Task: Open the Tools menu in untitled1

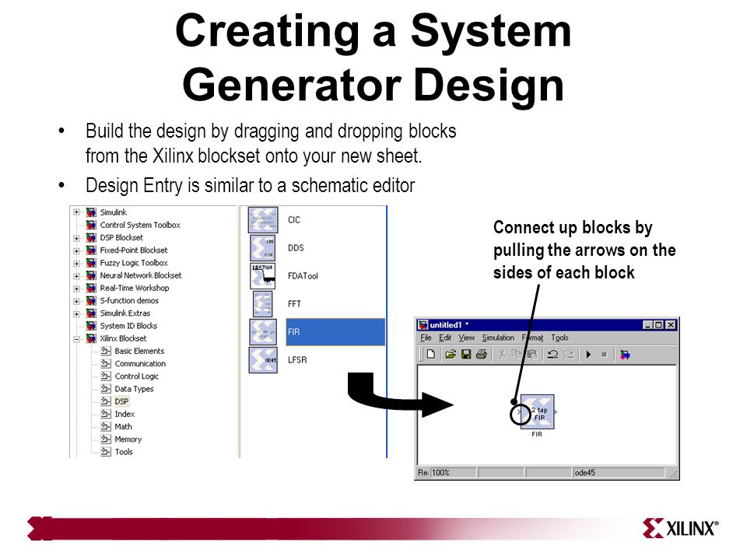Action: click(x=559, y=338)
